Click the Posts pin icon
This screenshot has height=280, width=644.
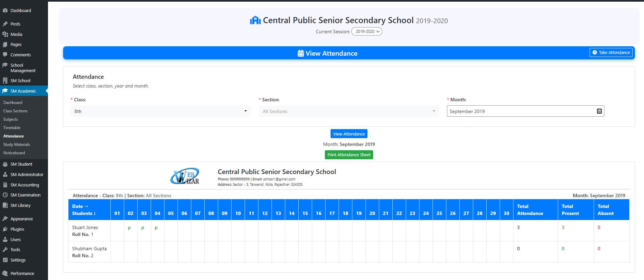pos(5,24)
